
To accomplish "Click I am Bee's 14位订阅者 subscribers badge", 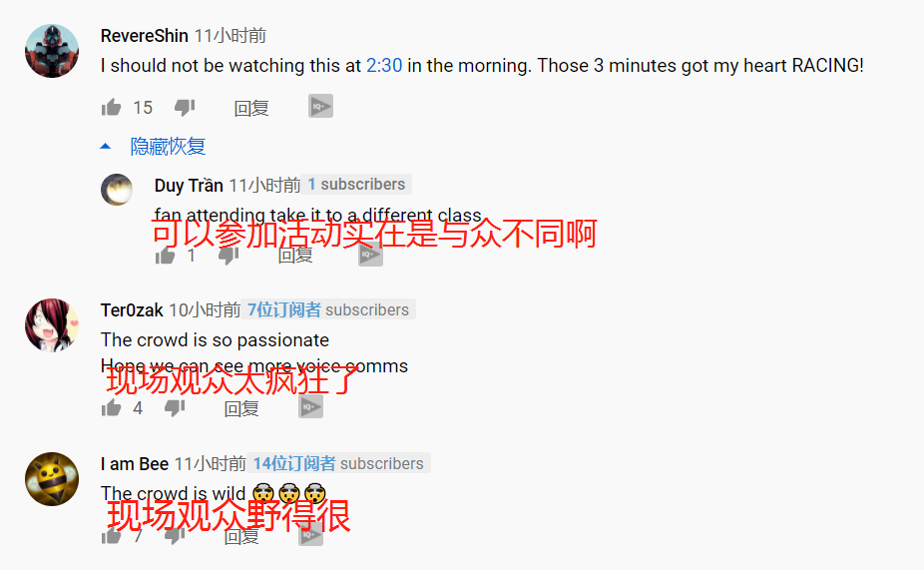I will [339, 463].
